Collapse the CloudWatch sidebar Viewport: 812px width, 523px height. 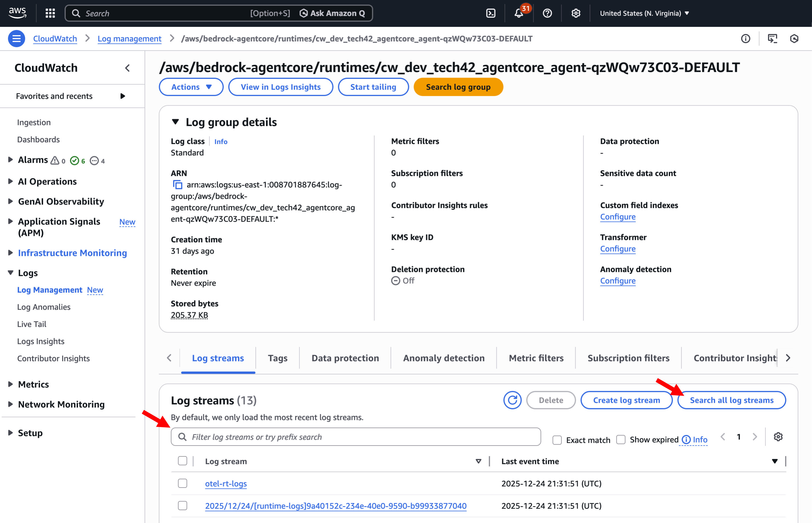pos(127,68)
